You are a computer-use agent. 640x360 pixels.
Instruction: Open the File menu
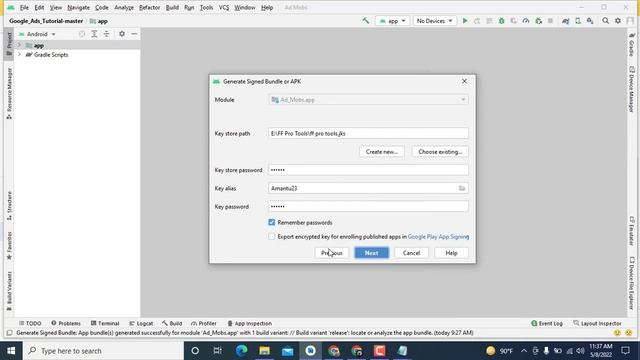[24, 7]
